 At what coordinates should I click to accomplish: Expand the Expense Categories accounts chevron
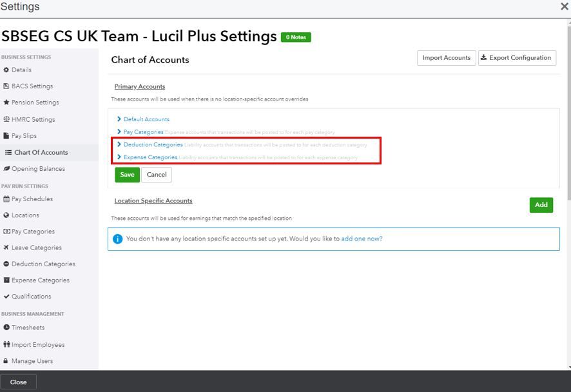coord(119,157)
